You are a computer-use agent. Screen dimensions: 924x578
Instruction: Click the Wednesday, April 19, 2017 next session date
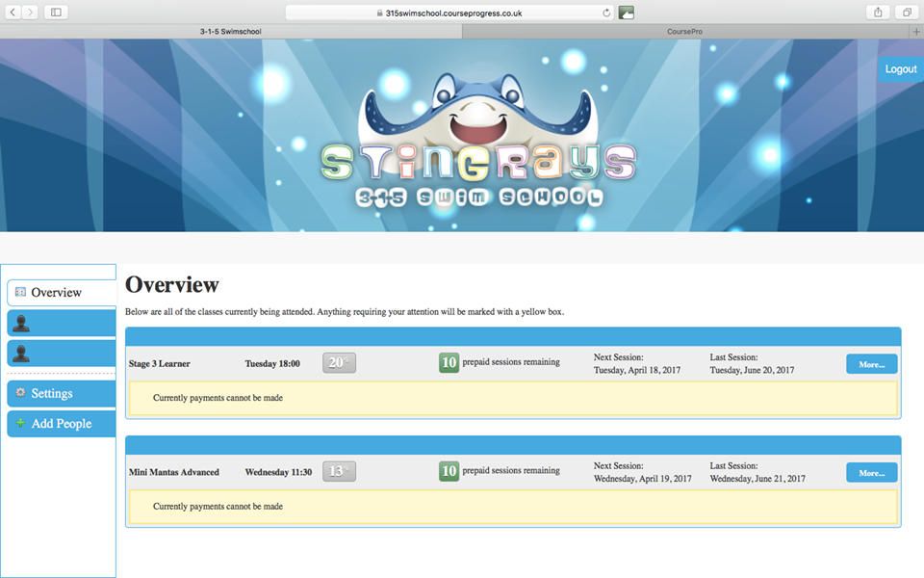(642, 479)
